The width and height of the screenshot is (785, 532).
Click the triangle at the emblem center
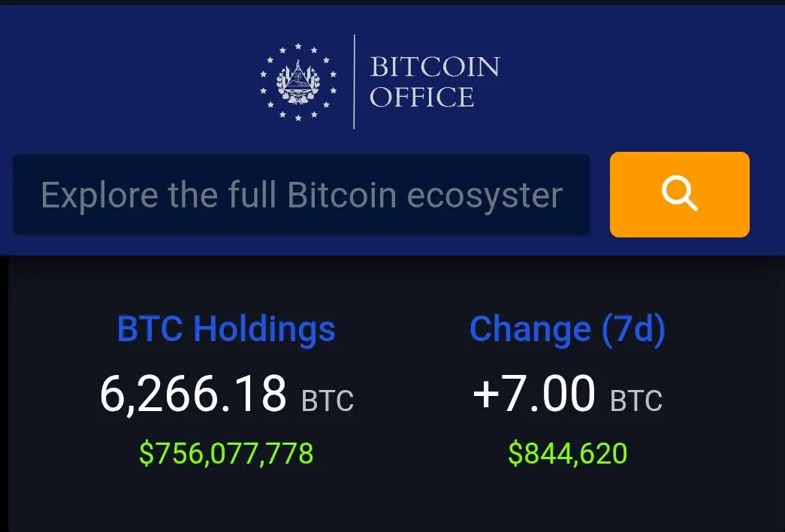pos(298,75)
